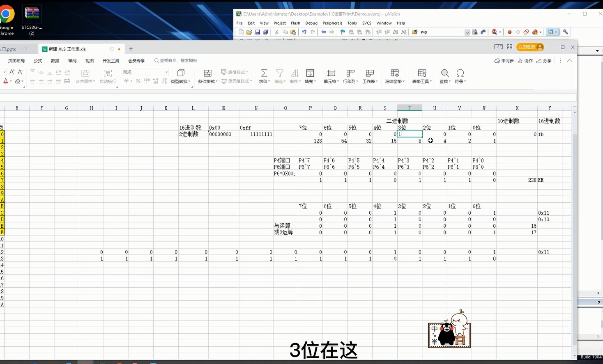603x364 pixels.
Task: Open the Debug menu in µVision
Action: point(311,23)
